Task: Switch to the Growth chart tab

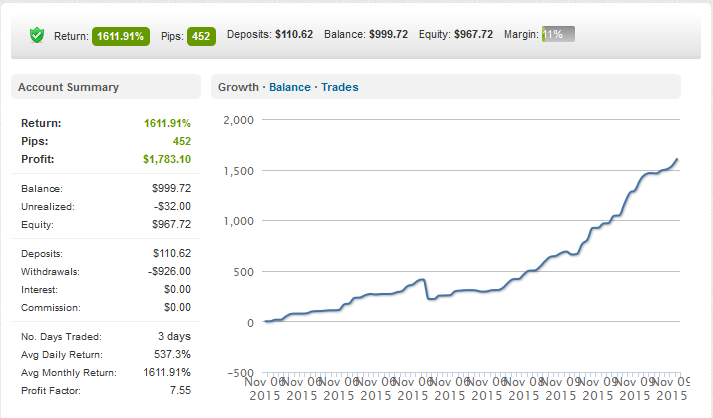Action: (238, 87)
